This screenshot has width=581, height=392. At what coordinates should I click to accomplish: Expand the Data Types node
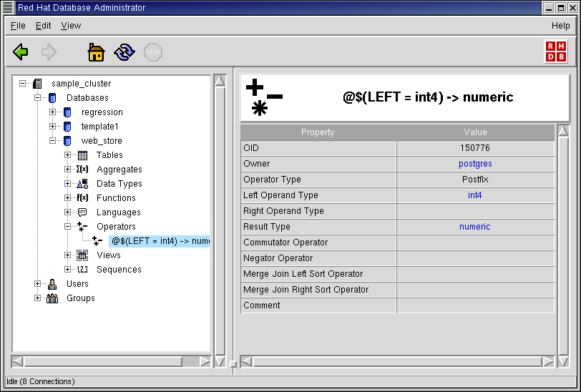[67, 183]
